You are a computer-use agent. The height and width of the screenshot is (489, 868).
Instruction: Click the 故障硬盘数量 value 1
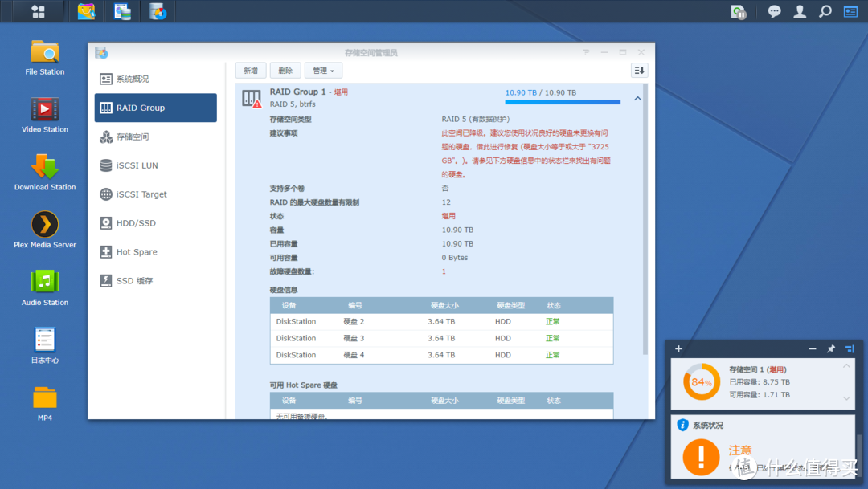coord(444,271)
